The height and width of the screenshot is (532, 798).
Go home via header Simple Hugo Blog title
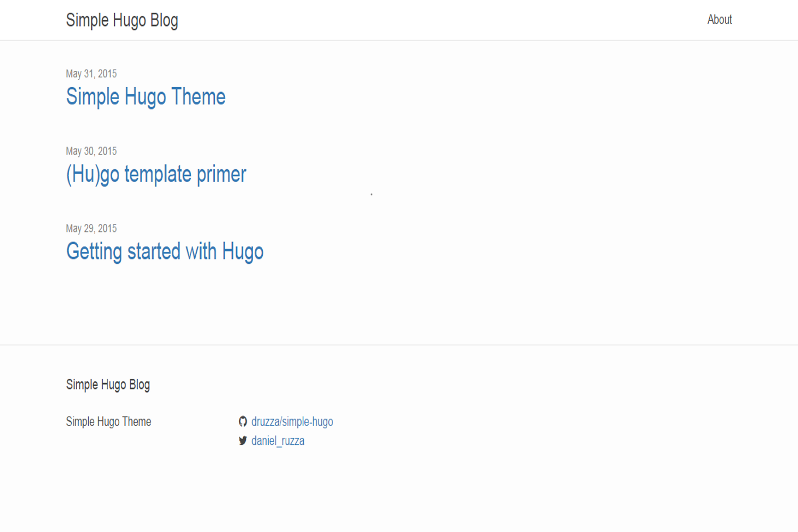click(122, 20)
